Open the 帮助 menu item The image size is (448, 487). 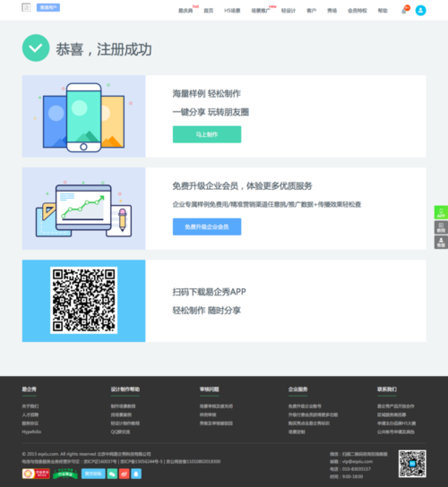click(383, 11)
